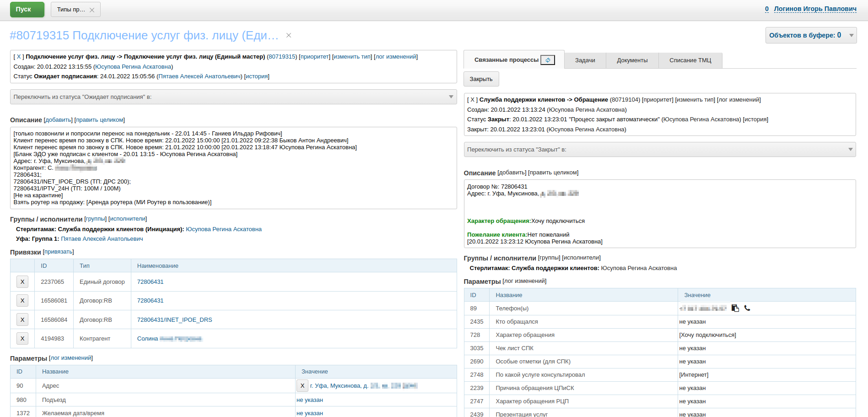Click исполнители link in main process

[x=128, y=219]
